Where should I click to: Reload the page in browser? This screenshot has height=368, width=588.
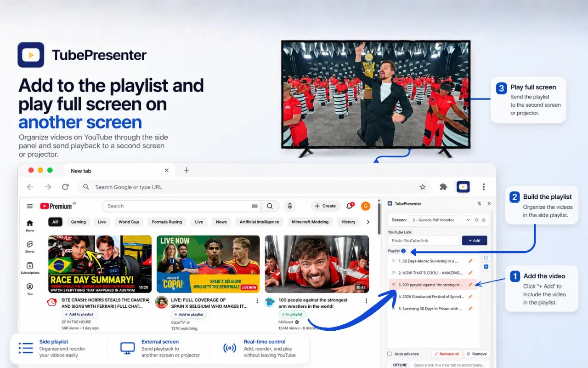pyautogui.click(x=65, y=187)
